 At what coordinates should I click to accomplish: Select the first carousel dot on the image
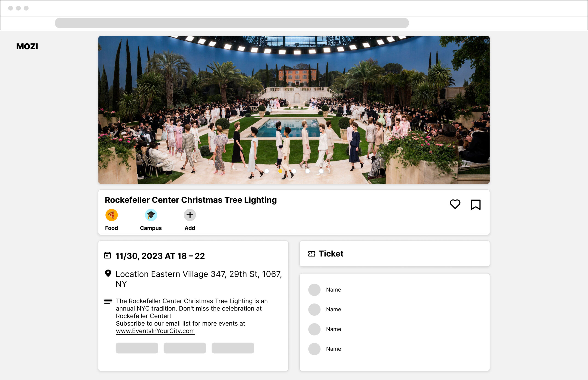[267, 171]
